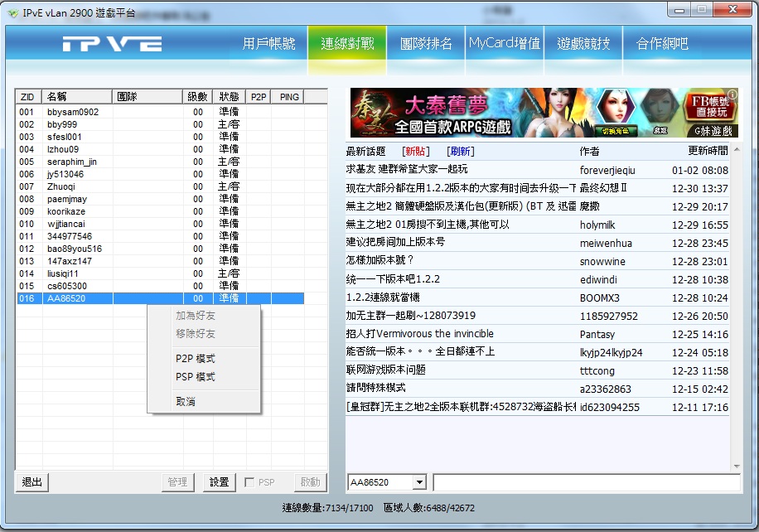Click the IPvE logo in header
This screenshot has width=759, height=532.
point(112,44)
